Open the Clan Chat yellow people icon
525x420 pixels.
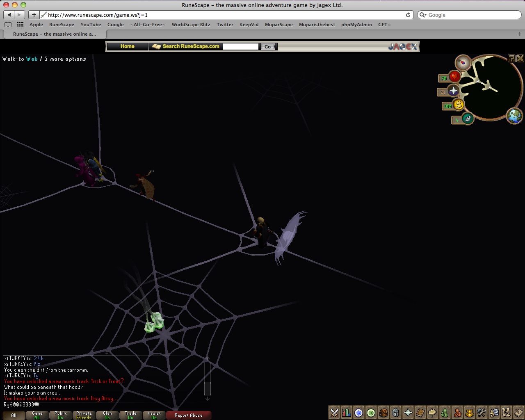(470, 413)
